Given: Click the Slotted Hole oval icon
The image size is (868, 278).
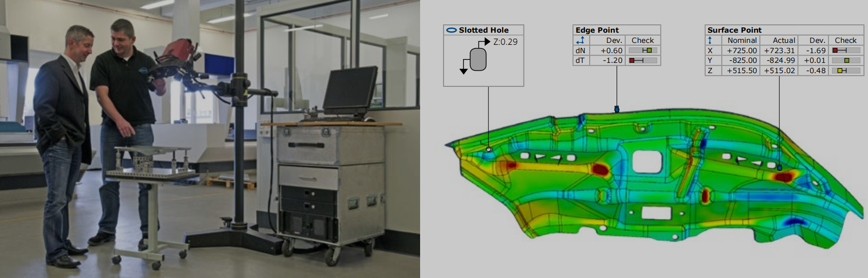Looking at the screenshot, I should click(451, 30).
